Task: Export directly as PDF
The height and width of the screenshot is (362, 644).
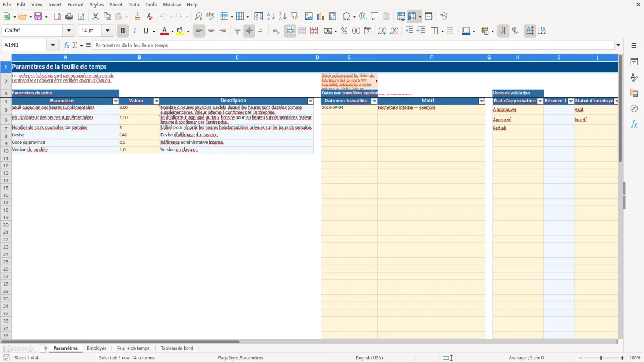Action: pos(57,17)
